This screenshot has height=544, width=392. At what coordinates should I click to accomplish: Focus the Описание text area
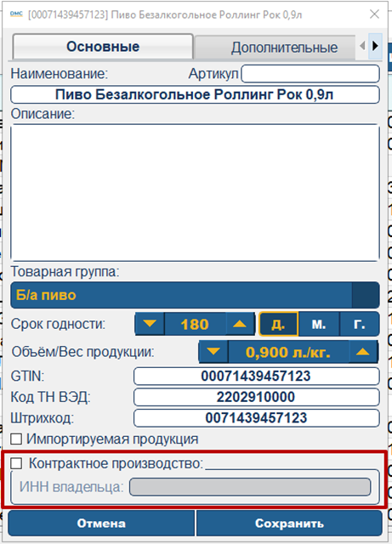click(x=195, y=193)
